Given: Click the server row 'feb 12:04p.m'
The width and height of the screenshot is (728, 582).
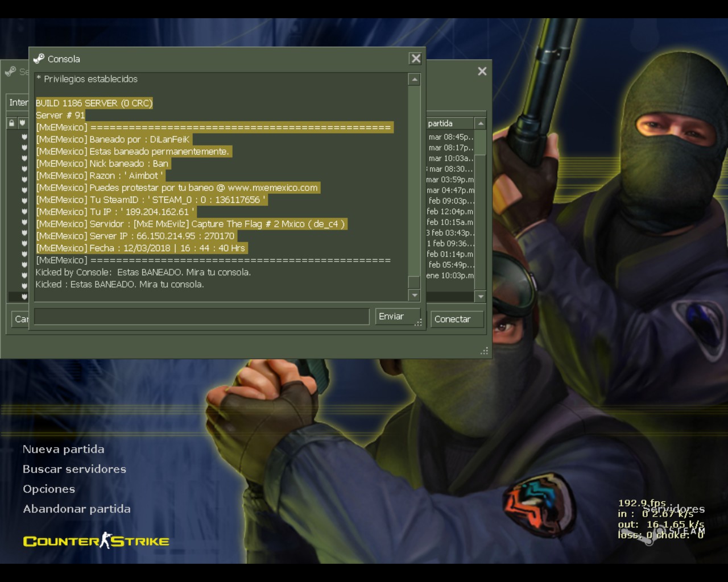Looking at the screenshot, I should click(450, 211).
